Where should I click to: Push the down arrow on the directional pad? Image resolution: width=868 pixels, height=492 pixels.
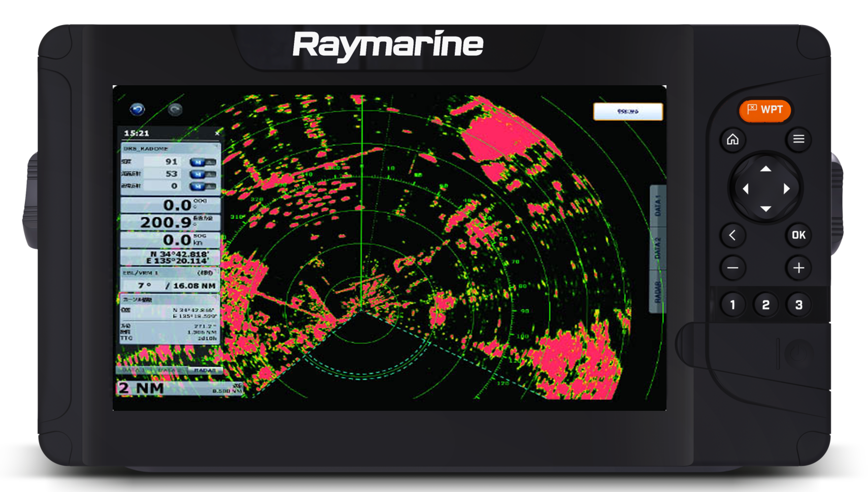click(x=765, y=208)
